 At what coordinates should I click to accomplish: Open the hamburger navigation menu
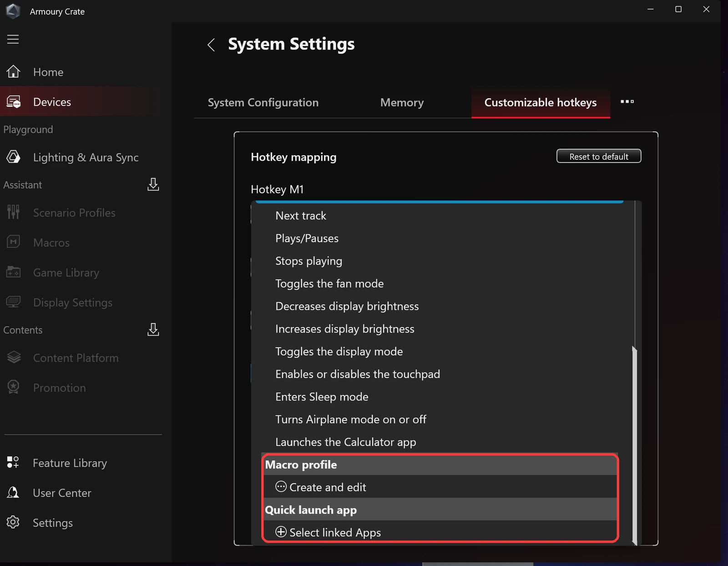[x=13, y=39]
